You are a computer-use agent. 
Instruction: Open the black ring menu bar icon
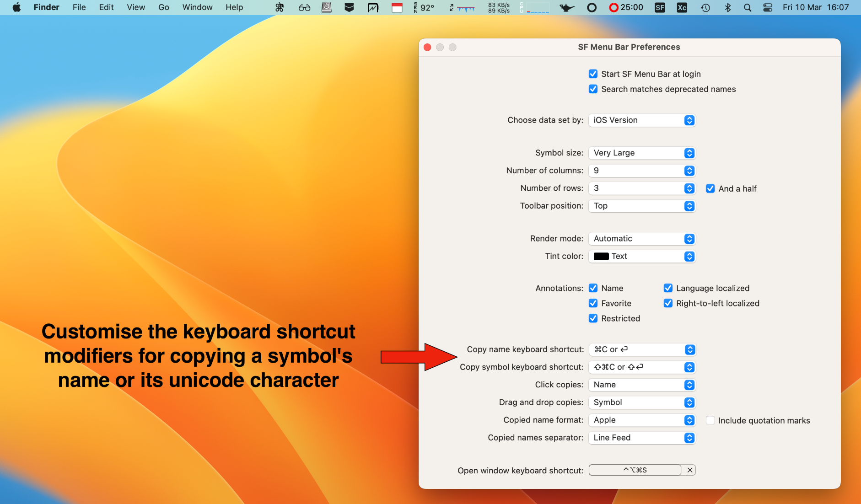pyautogui.click(x=592, y=7)
